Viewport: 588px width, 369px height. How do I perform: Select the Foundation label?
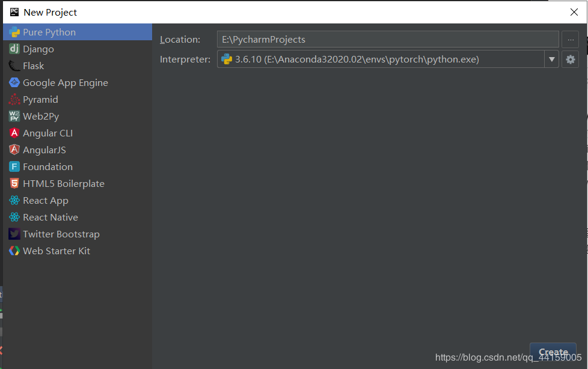click(47, 166)
